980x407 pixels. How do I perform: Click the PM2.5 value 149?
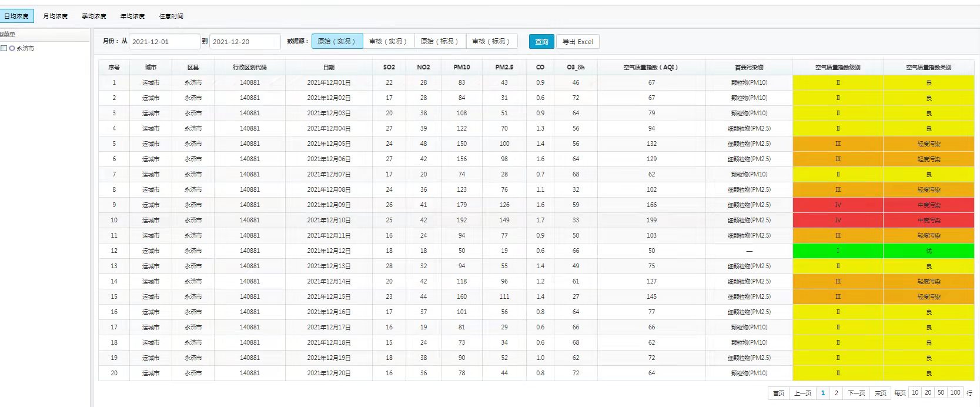504,220
